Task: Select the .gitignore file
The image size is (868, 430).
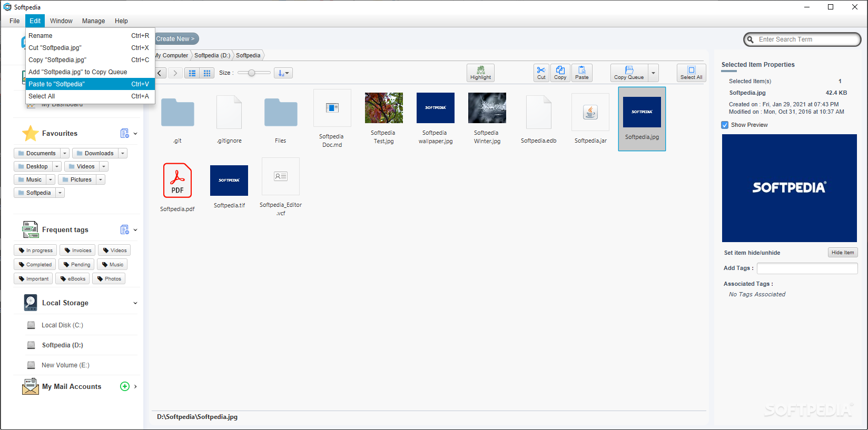Action: tap(229, 119)
